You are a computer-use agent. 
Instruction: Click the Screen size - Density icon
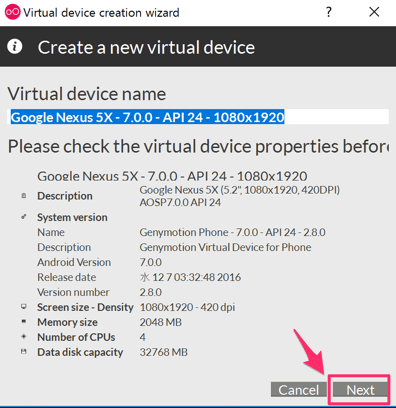[24, 307]
